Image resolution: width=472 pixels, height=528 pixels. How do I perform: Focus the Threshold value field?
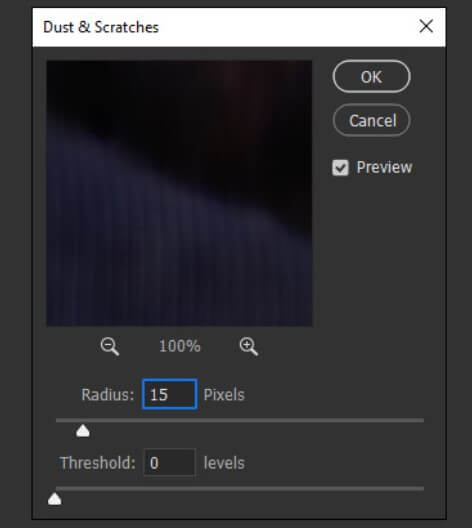[169, 463]
